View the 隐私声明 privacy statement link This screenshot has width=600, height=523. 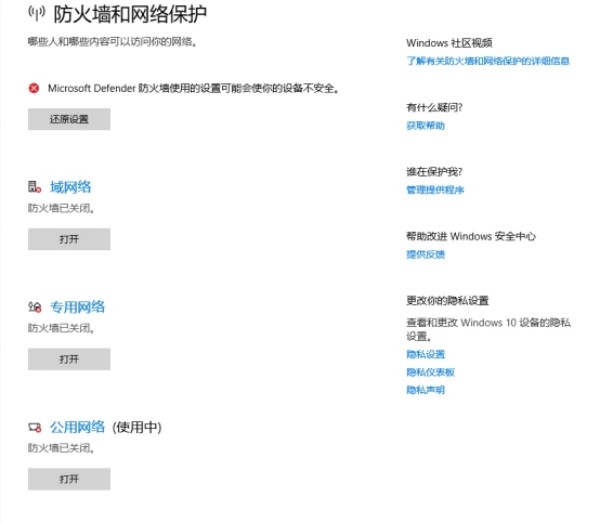click(x=425, y=390)
